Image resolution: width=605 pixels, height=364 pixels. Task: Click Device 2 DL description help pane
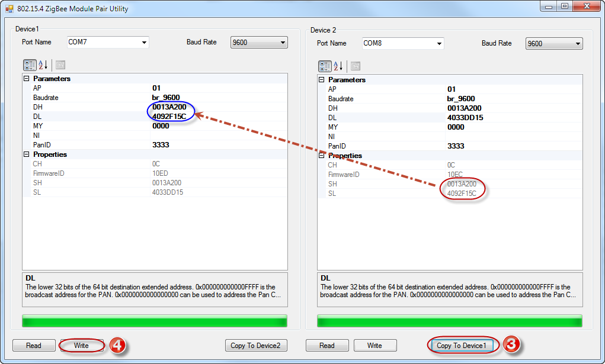click(450, 289)
